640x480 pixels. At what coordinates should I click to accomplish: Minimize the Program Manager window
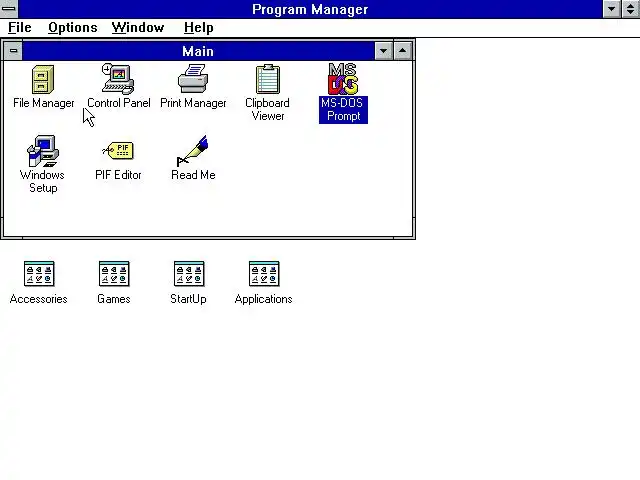point(611,9)
